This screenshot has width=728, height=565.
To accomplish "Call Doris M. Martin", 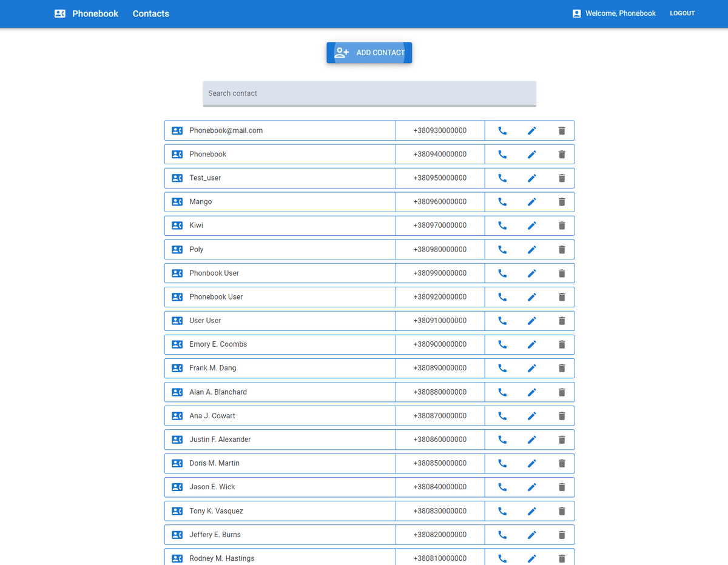I will [502, 463].
